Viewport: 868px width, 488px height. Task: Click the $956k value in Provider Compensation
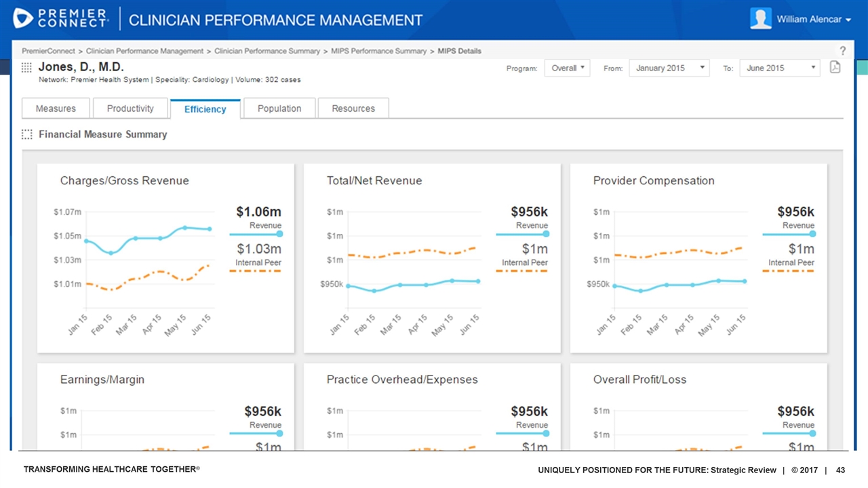[796, 212]
